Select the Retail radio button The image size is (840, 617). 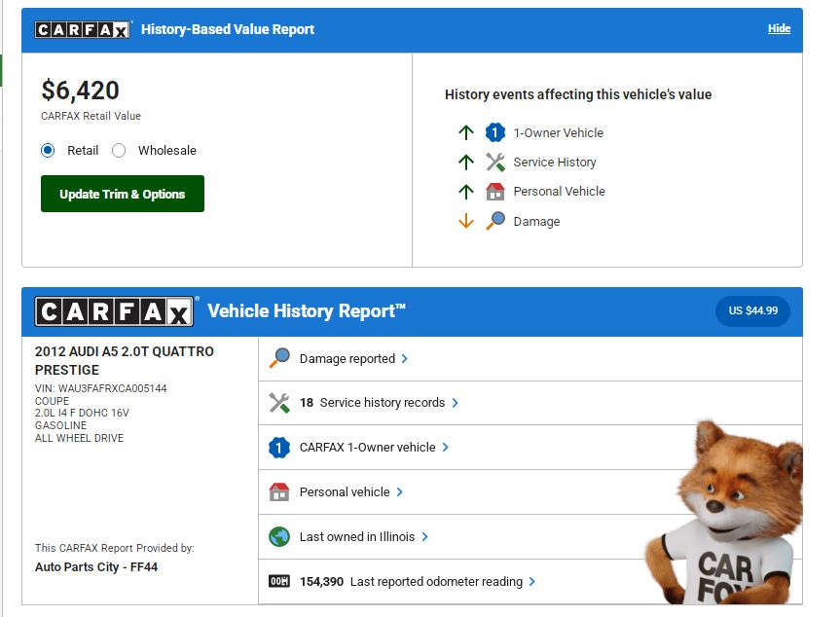48,151
